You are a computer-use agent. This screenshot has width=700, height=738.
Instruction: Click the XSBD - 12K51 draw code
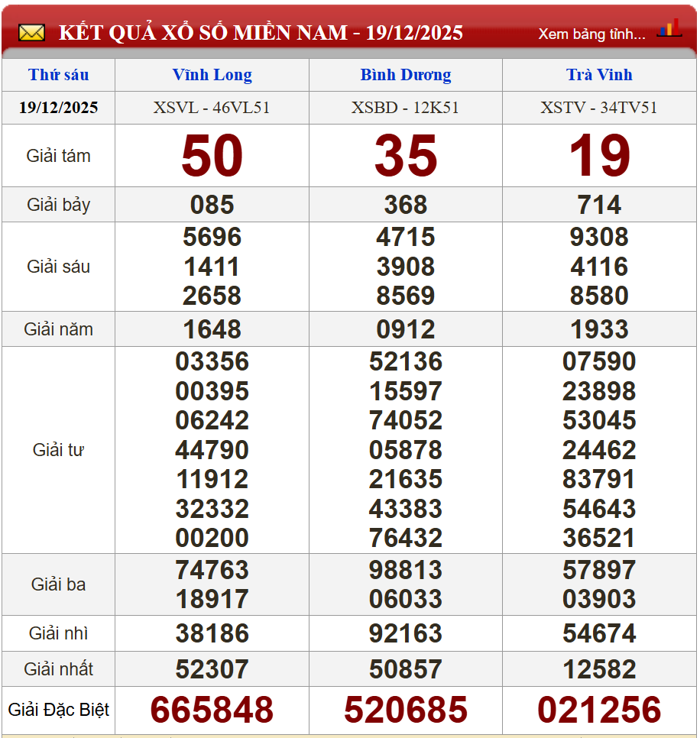click(406, 108)
